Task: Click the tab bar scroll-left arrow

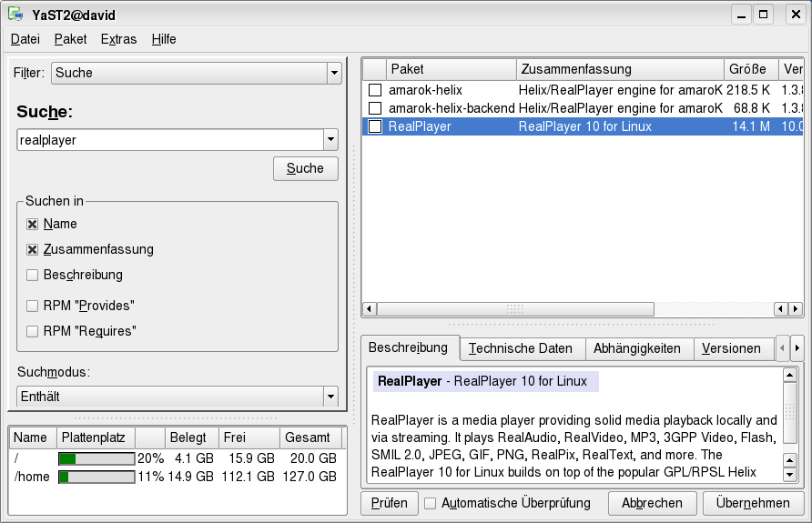Action: pyautogui.click(x=782, y=348)
